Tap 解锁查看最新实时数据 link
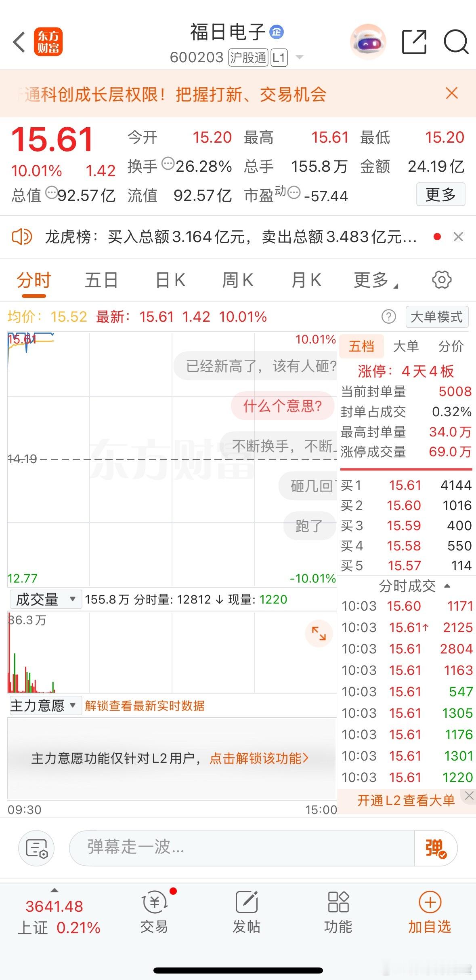This screenshot has width=476, height=980. (145, 706)
